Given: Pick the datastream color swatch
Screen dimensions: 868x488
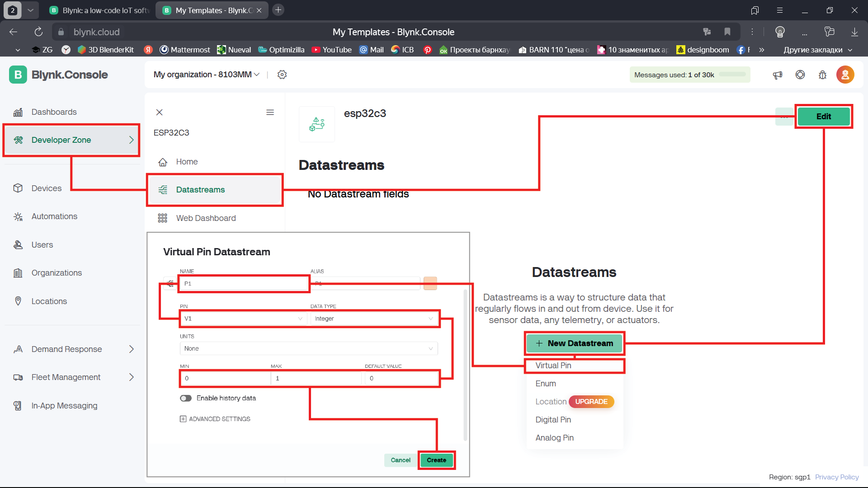Looking at the screenshot, I should pos(430,283).
